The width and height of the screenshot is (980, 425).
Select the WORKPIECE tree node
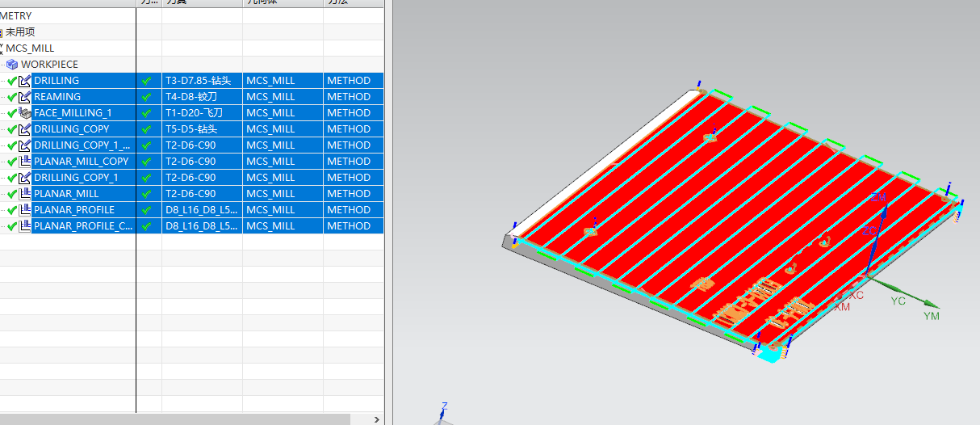coord(49,65)
